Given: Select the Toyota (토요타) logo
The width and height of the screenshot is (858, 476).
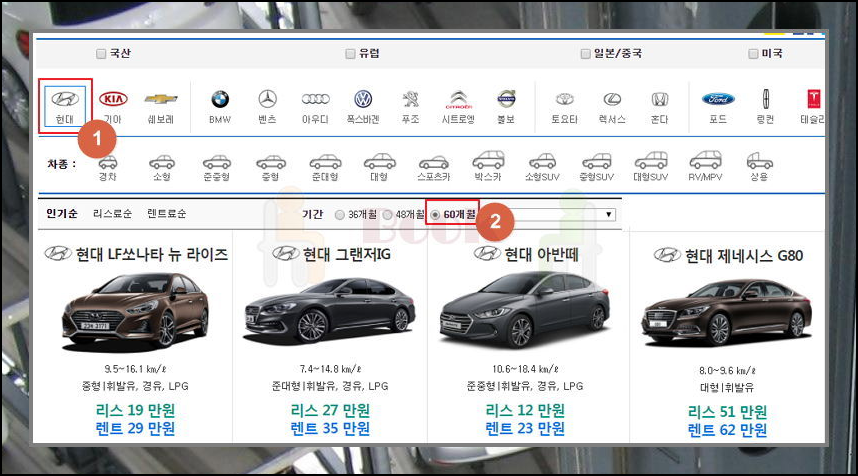Looking at the screenshot, I should click(565, 99).
